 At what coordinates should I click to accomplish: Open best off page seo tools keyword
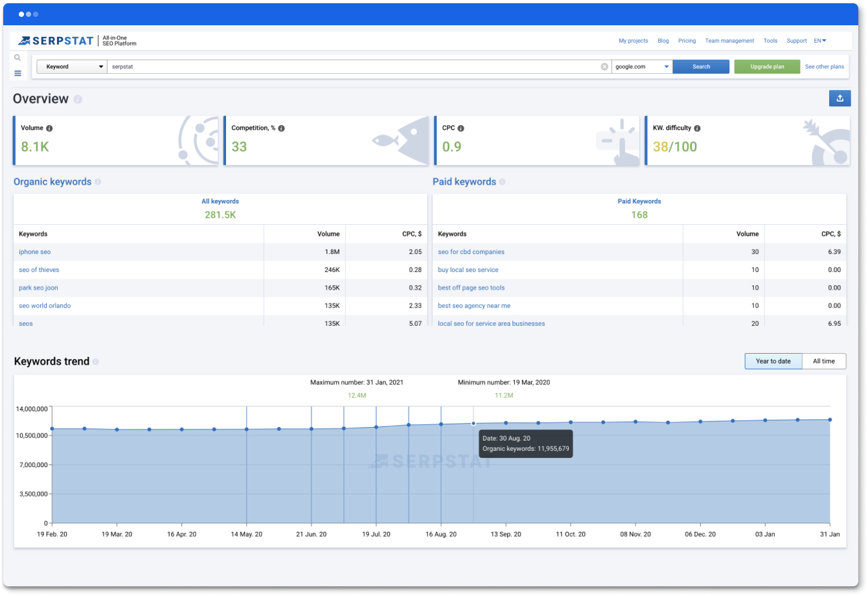(471, 288)
